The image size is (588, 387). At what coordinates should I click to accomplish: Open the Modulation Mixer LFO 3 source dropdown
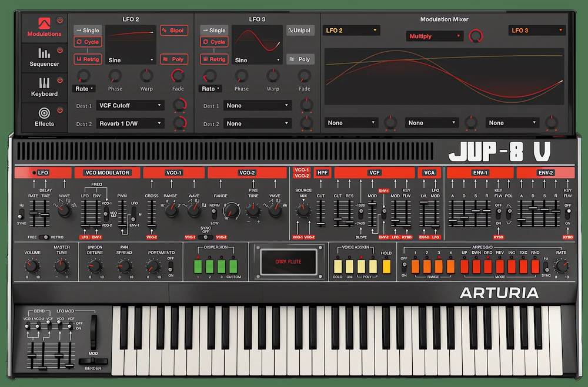(x=537, y=31)
